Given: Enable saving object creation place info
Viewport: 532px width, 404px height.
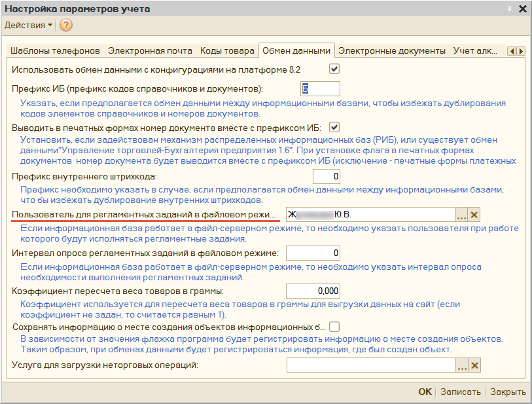Looking at the screenshot, I should click(x=334, y=326).
